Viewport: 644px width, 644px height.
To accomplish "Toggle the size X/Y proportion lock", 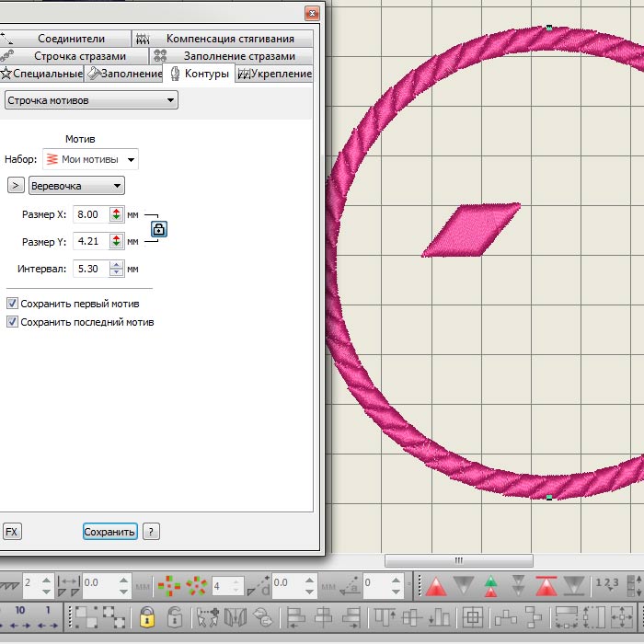I will coord(158,228).
